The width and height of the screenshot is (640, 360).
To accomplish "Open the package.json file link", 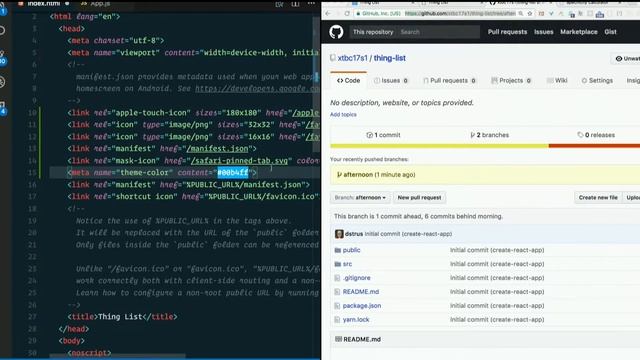I will coord(362,306).
